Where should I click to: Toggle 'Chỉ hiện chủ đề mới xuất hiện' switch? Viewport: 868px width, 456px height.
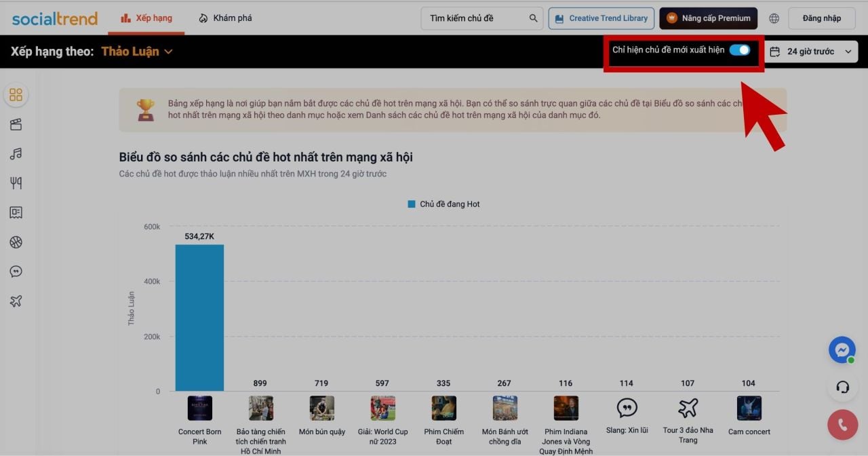(739, 50)
